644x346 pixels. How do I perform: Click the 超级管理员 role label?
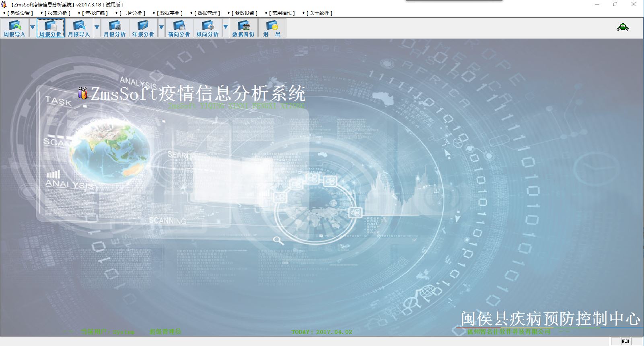165,332
